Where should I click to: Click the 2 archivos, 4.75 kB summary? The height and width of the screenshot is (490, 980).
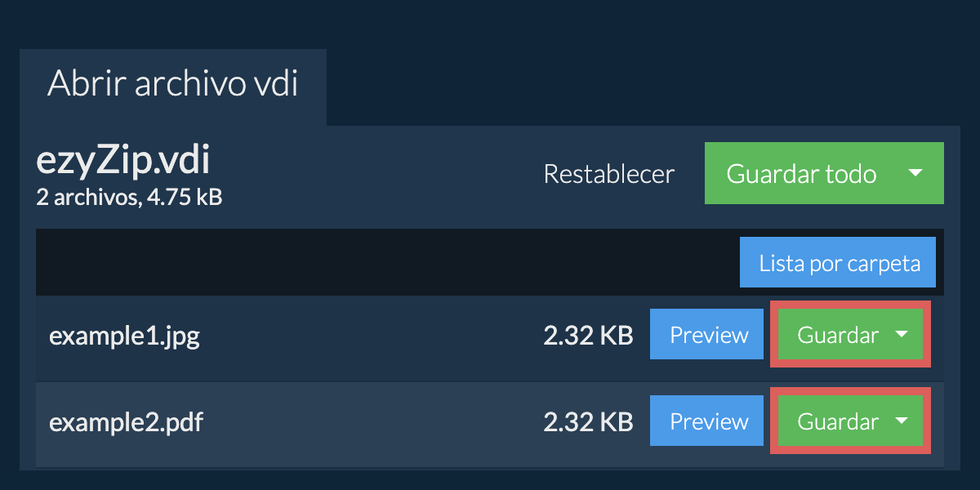tap(129, 197)
